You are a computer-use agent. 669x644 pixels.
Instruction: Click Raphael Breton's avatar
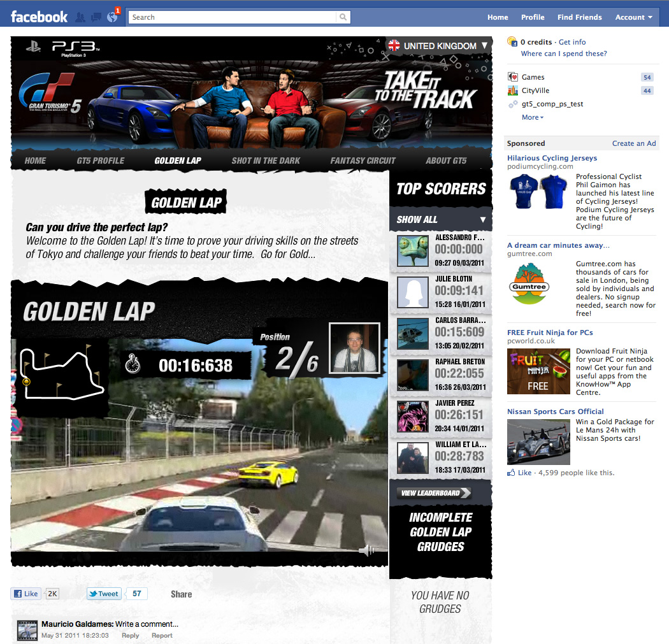click(413, 375)
